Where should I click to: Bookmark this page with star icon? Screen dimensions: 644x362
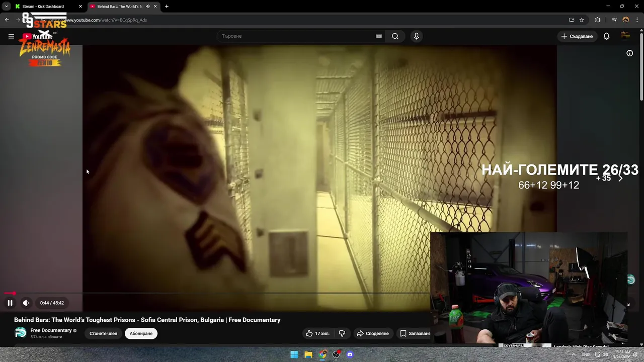pos(582,20)
